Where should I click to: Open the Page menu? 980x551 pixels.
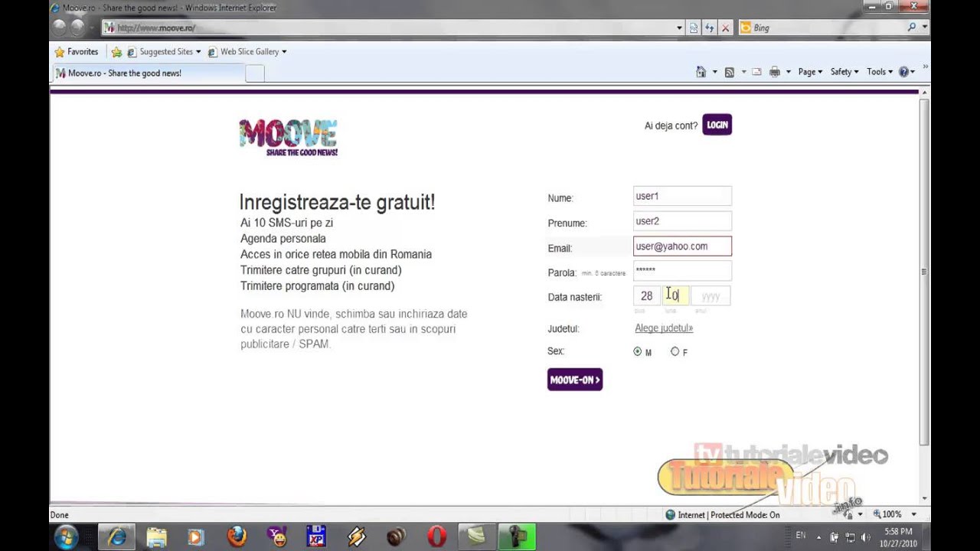pyautogui.click(x=810, y=72)
